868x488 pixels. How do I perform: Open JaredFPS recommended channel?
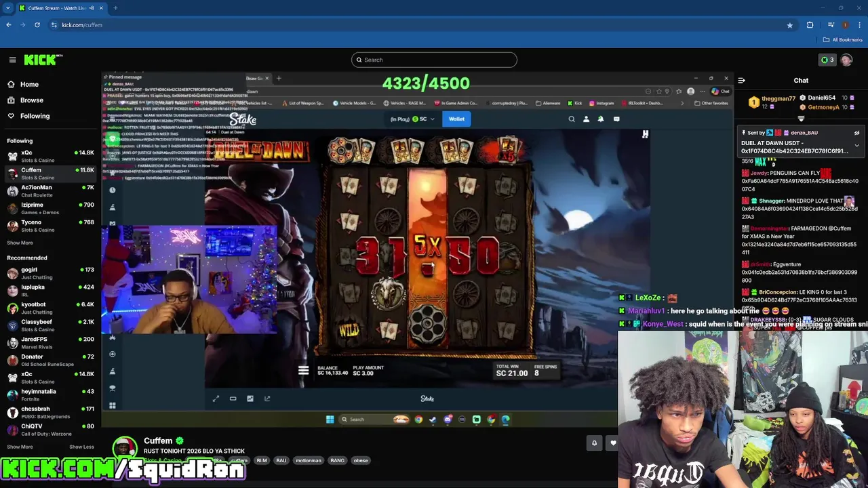51,343
